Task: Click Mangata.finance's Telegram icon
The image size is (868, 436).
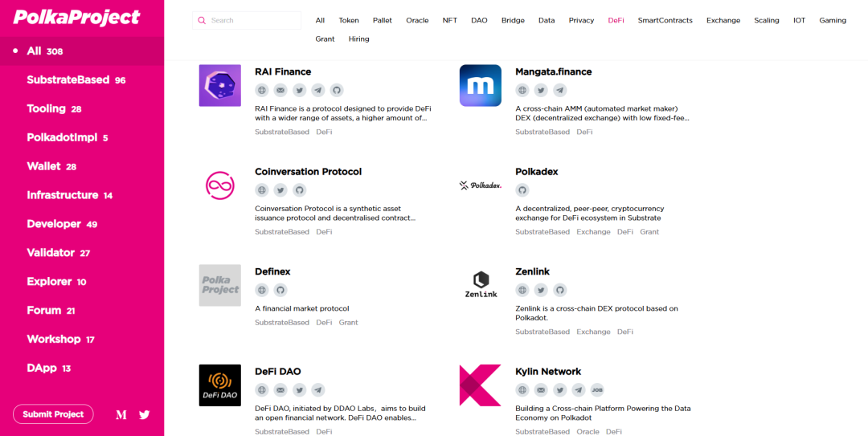Action: tap(559, 90)
